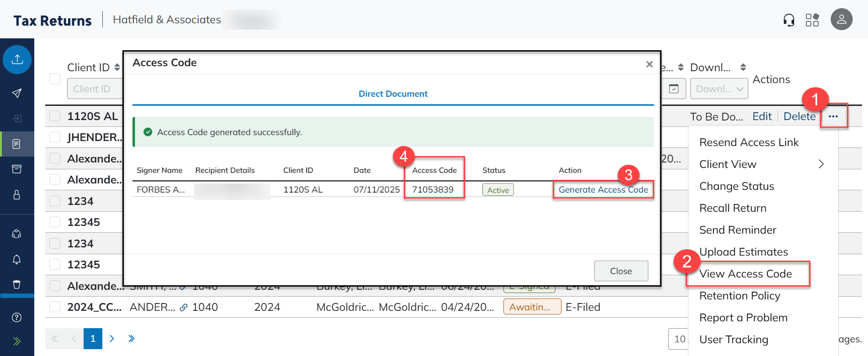This screenshot has width=868, height=356.
Task: Open the lock icon in sidebar
Action: (17, 195)
